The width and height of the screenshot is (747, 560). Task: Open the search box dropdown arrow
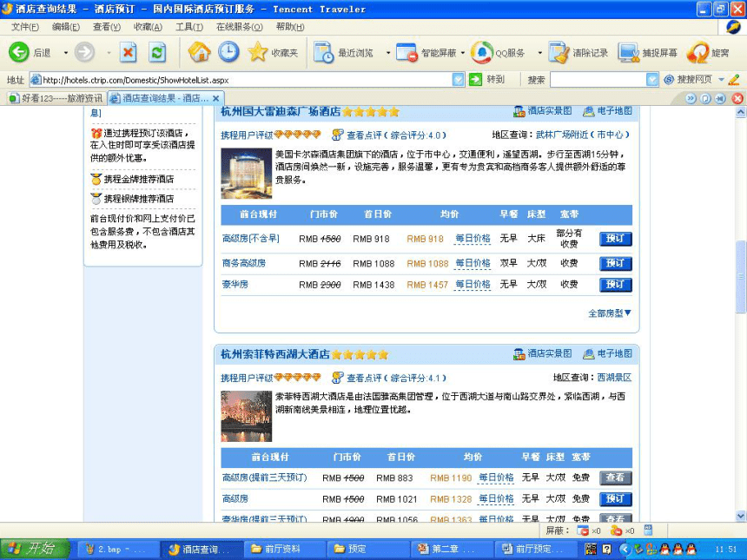[652, 80]
